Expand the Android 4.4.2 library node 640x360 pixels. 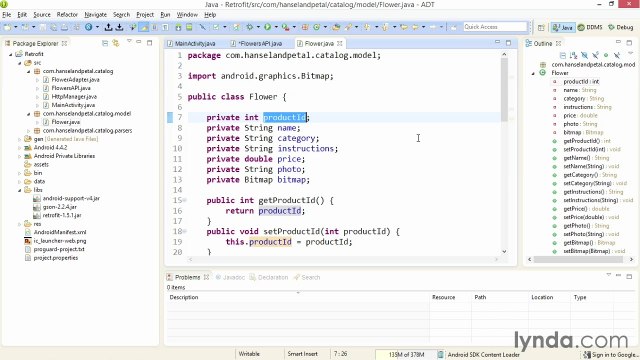tap(20, 148)
